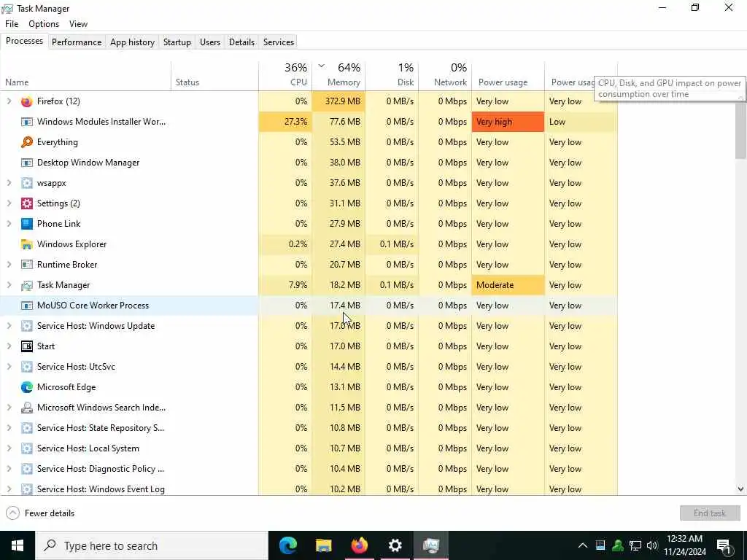747x560 pixels.
Task: Switch to the Performance tab
Action: pos(77,42)
